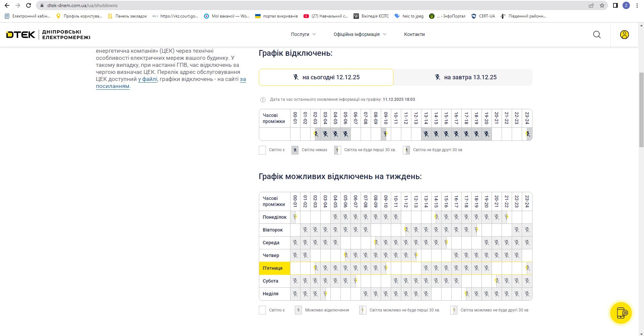Click the share page icon in address bar
This screenshot has width=644, height=336.
591,5
